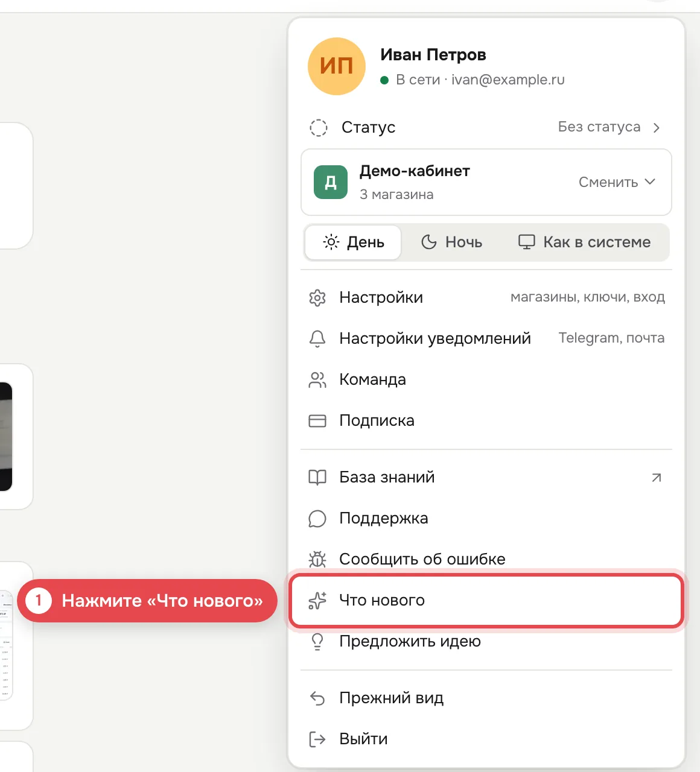The width and height of the screenshot is (700, 772).
Task: Click the chat bubble icon for Поддержка
Action: pyautogui.click(x=317, y=518)
